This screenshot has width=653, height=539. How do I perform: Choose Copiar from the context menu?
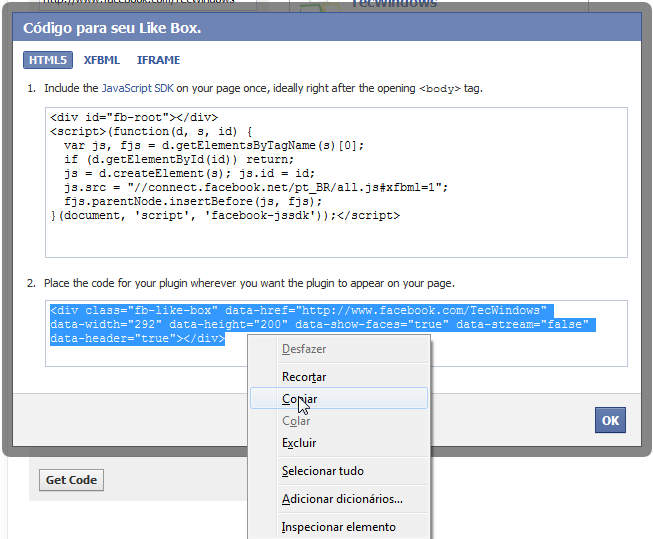(300, 399)
